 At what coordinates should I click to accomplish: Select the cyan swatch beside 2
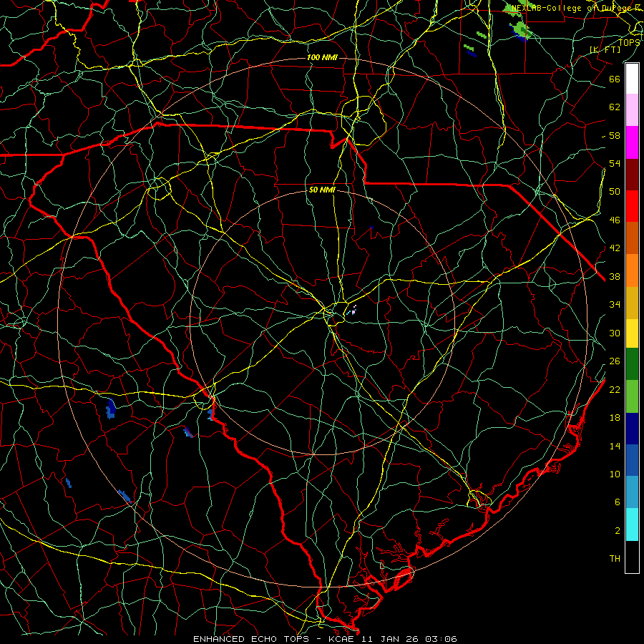click(632, 525)
